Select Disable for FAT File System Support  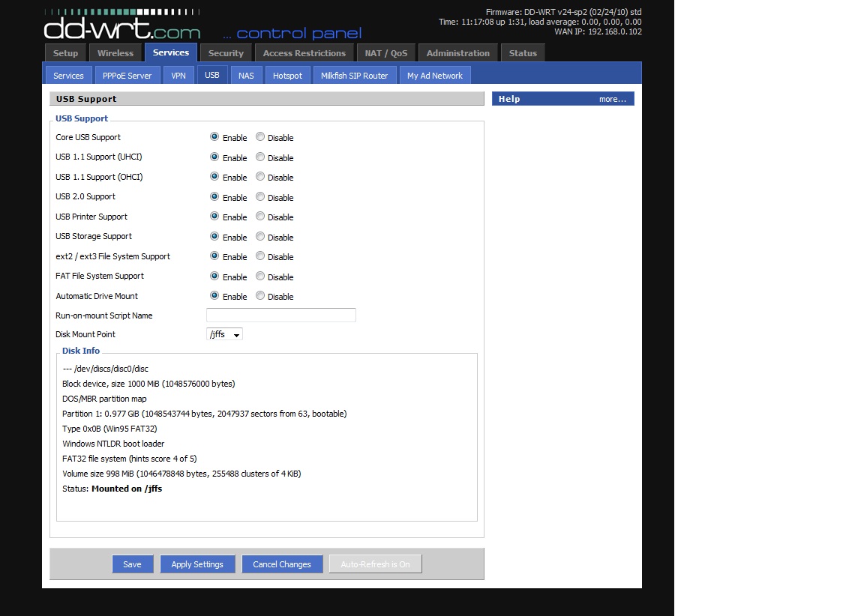coord(260,277)
